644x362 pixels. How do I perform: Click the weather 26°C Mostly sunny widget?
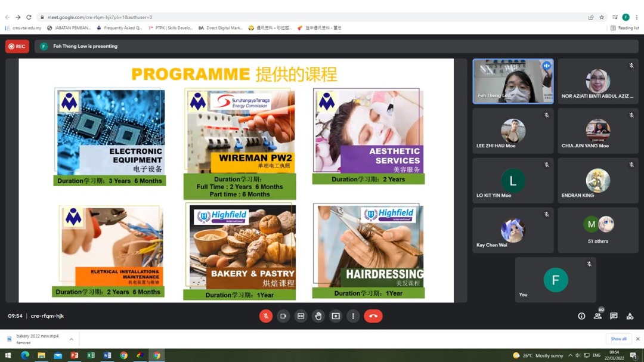[x=538, y=355]
